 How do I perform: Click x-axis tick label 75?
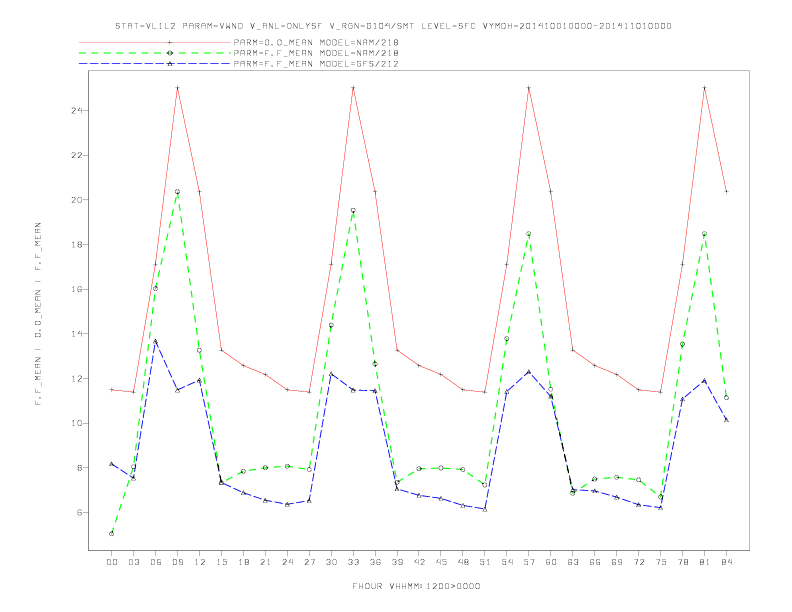click(661, 562)
